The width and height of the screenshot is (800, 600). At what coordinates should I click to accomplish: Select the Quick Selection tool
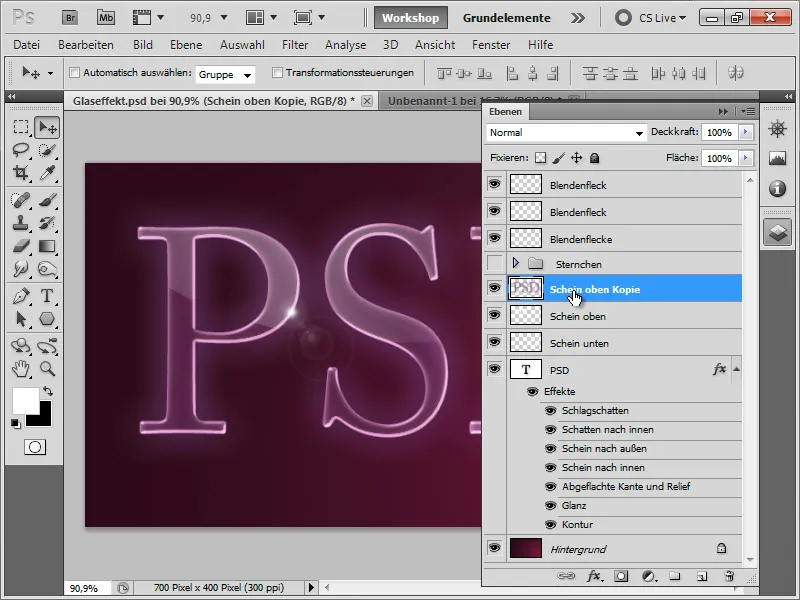[47, 150]
